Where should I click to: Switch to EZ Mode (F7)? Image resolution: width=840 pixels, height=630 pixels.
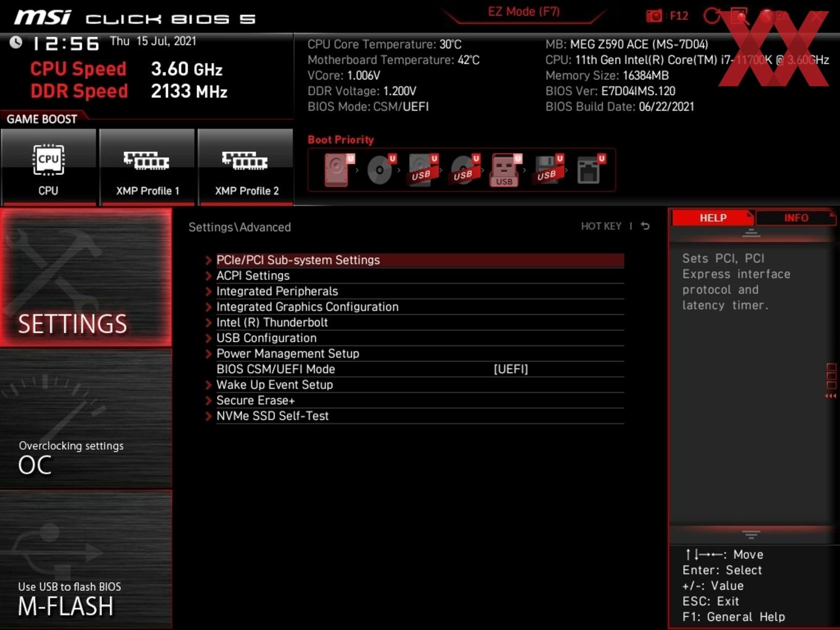(x=524, y=12)
